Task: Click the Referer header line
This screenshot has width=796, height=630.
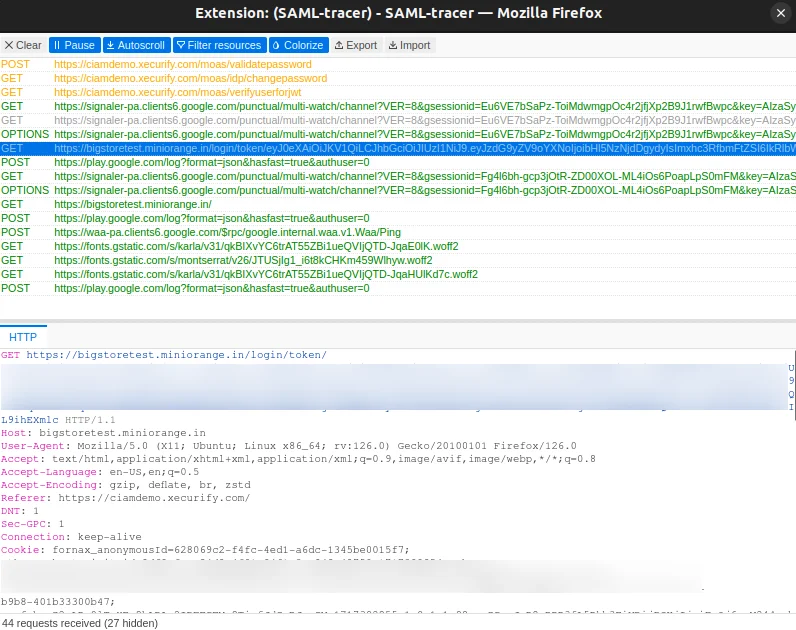Action: 125,498
